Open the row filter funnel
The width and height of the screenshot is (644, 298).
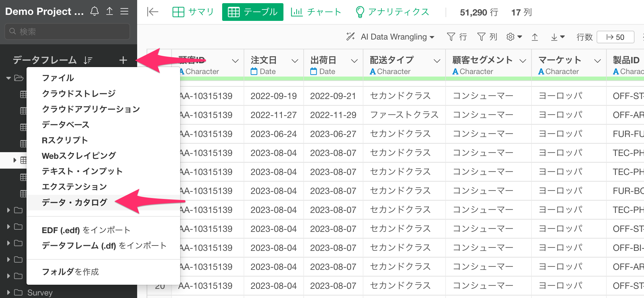click(x=457, y=37)
